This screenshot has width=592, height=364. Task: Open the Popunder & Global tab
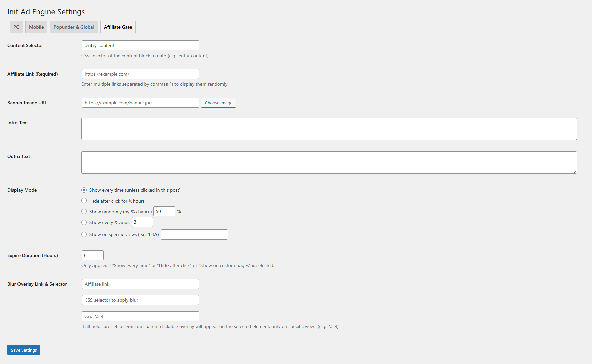(x=74, y=27)
